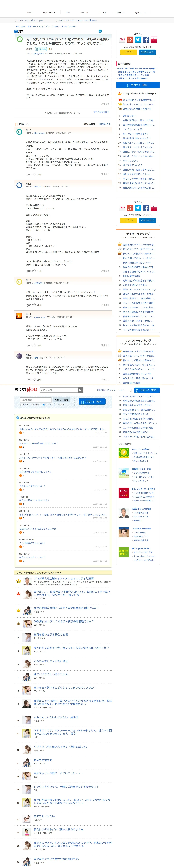Click the Twitter login icon above デイリーランキング

138,208
